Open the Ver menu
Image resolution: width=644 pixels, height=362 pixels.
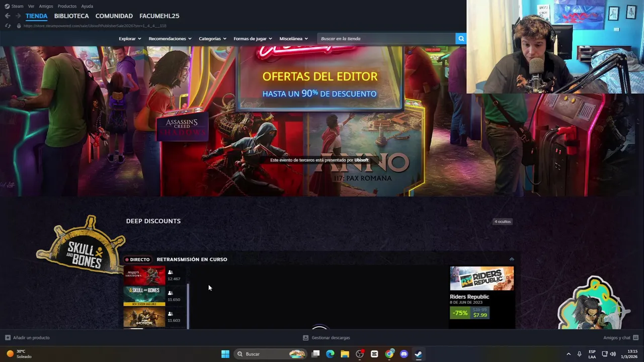point(31,6)
